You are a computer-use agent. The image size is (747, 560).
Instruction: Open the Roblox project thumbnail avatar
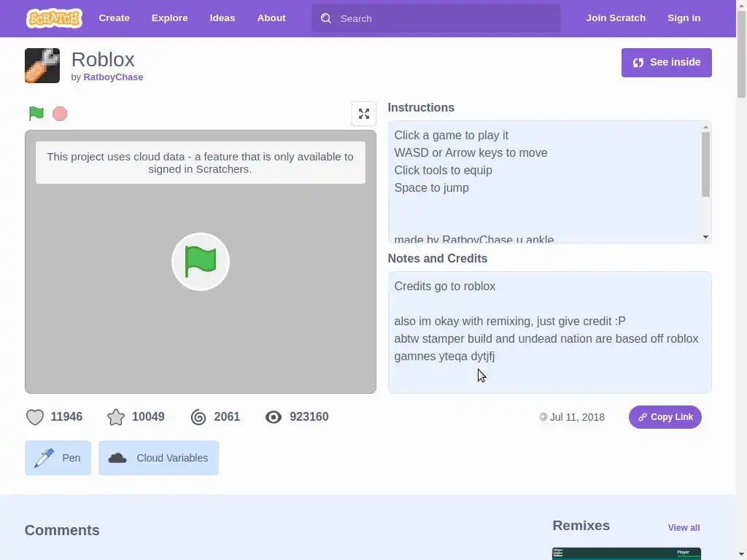coord(42,66)
